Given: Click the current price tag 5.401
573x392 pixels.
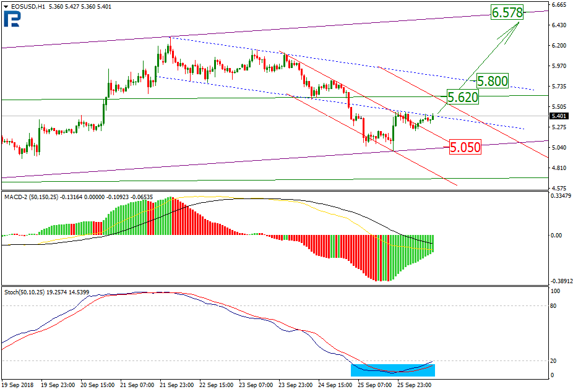Looking at the screenshot, I should [559, 116].
